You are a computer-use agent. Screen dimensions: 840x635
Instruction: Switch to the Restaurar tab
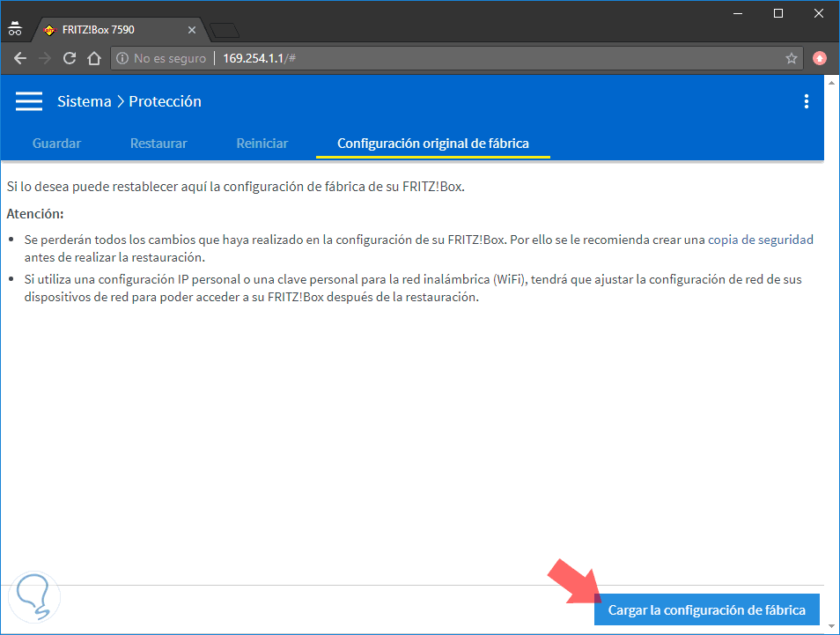click(158, 144)
